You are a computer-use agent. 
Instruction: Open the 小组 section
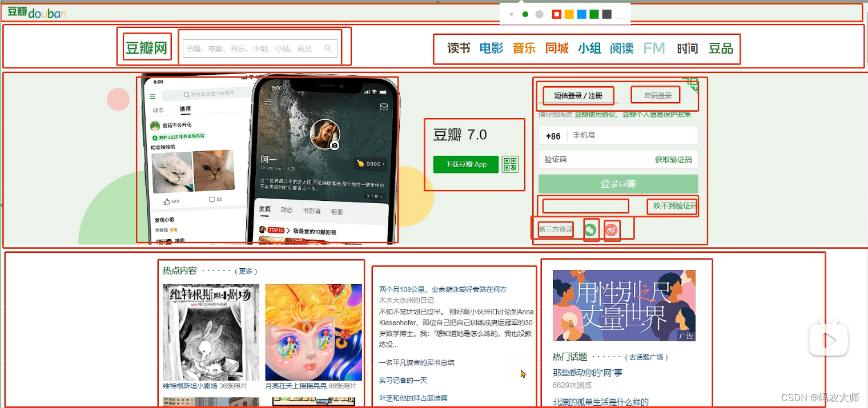589,49
